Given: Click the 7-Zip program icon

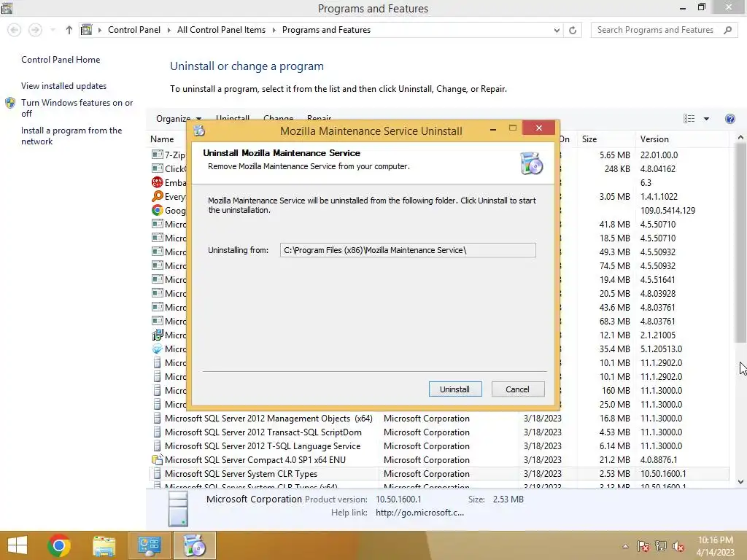Looking at the screenshot, I should tap(158, 155).
